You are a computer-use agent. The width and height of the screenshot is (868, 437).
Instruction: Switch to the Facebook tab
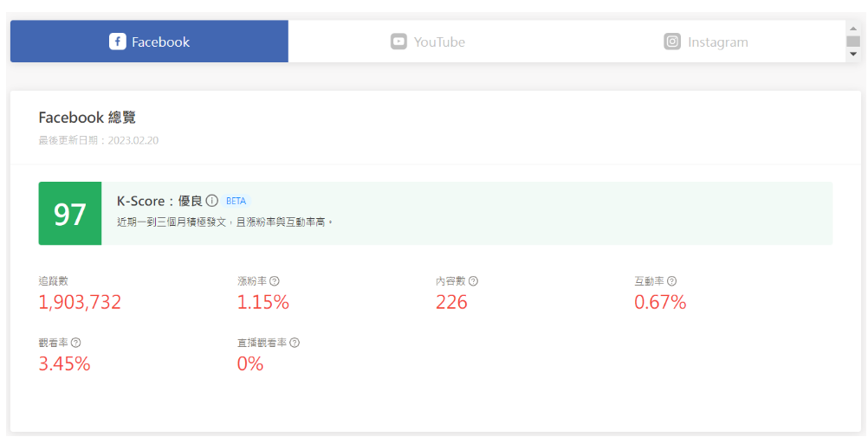[150, 42]
